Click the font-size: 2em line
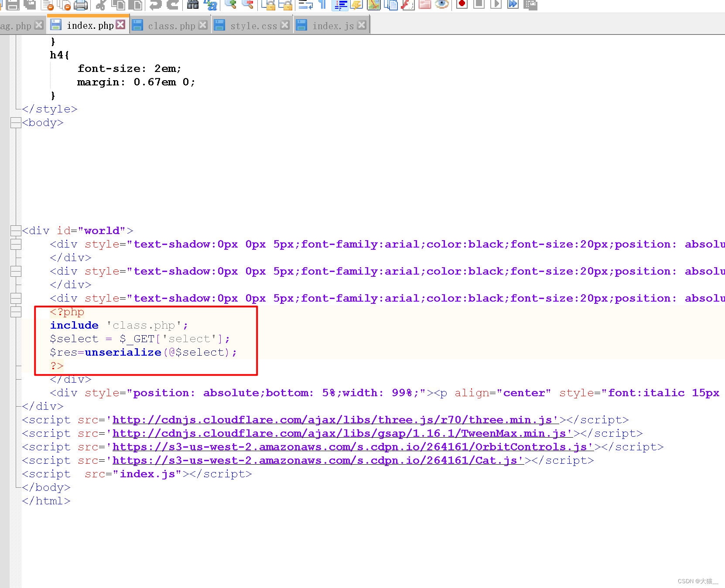725x588 pixels. [x=130, y=68]
